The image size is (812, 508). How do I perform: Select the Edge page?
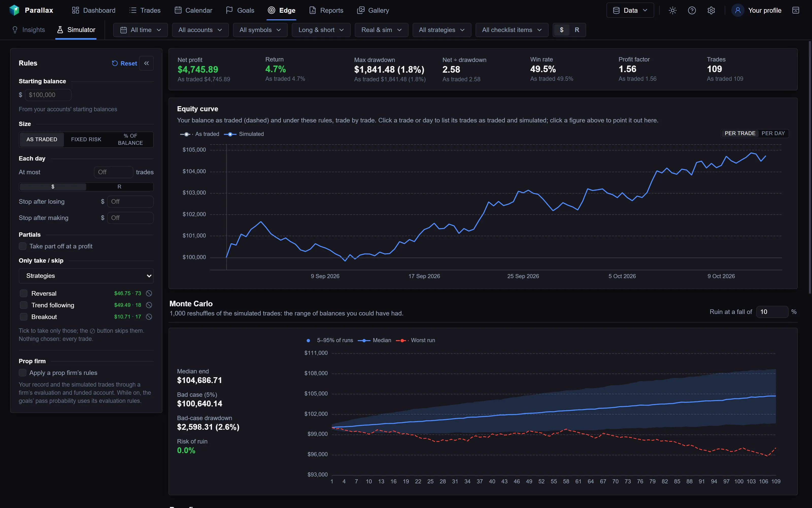pyautogui.click(x=281, y=10)
